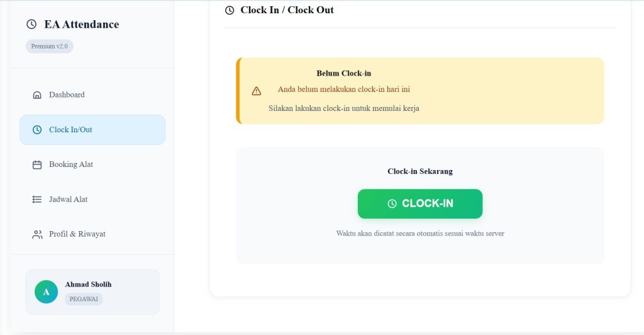Navigate to Profil & Riwayat
Image resolution: width=644 pixels, height=335 pixels.
click(77, 234)
